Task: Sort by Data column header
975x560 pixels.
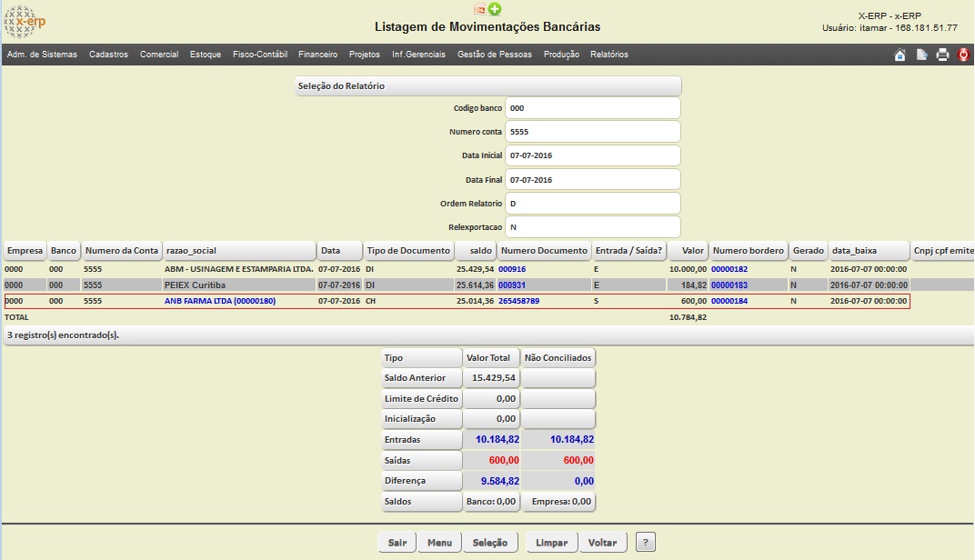Action: [x=339, y=251]
